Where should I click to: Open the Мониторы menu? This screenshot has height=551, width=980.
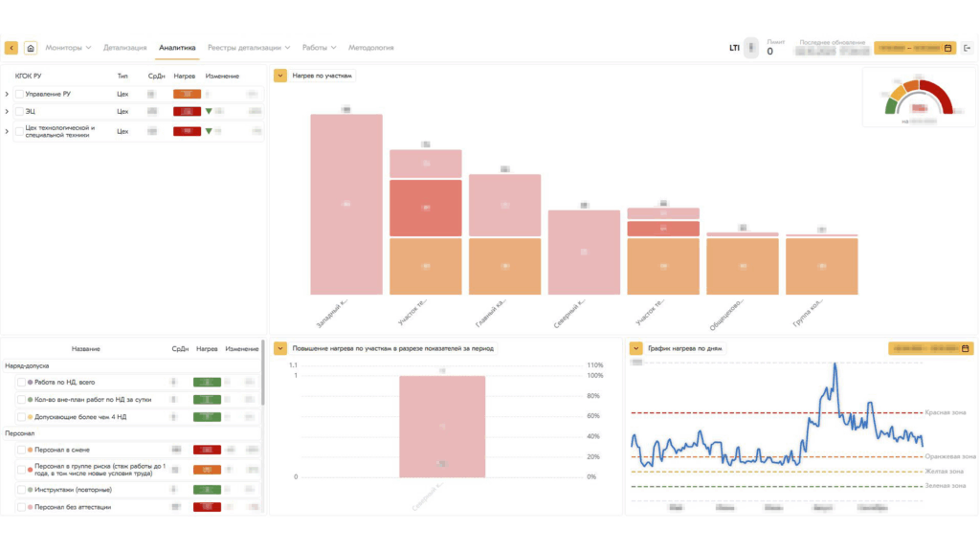[x=68, y=48]
